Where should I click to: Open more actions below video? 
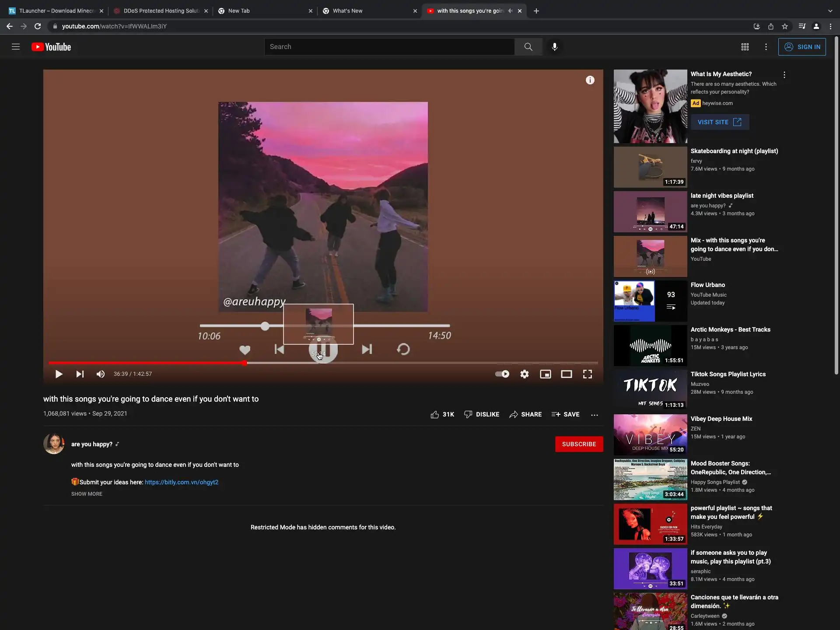click(594, 414)
